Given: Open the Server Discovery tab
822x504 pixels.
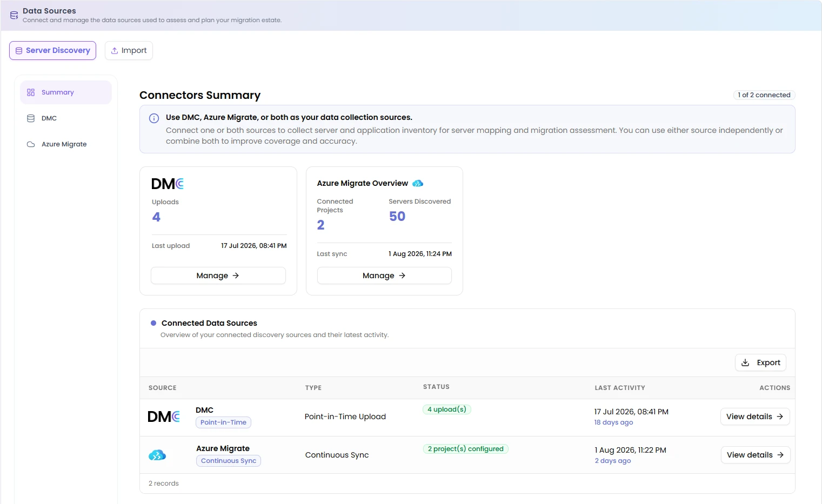Looking at the screenshot, I should tap(52, 50).
